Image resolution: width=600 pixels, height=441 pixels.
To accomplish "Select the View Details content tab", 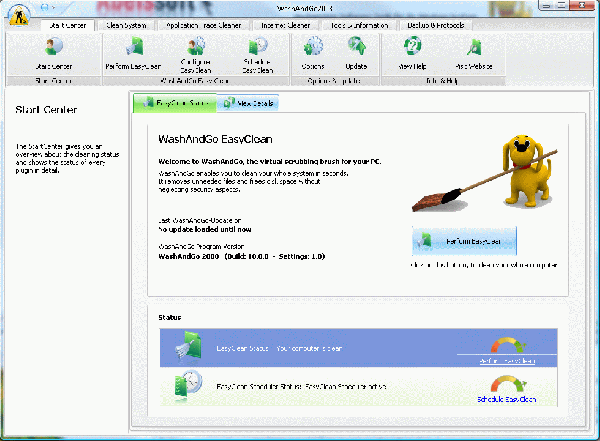I will (x=248, y=103).
